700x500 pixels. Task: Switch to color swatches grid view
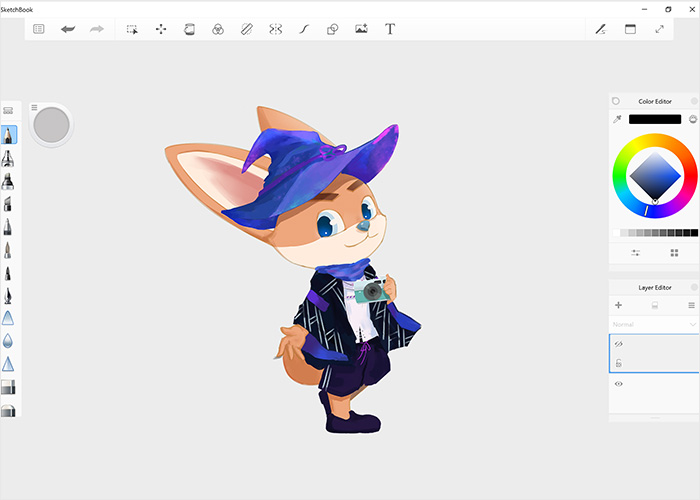(674, 253)
